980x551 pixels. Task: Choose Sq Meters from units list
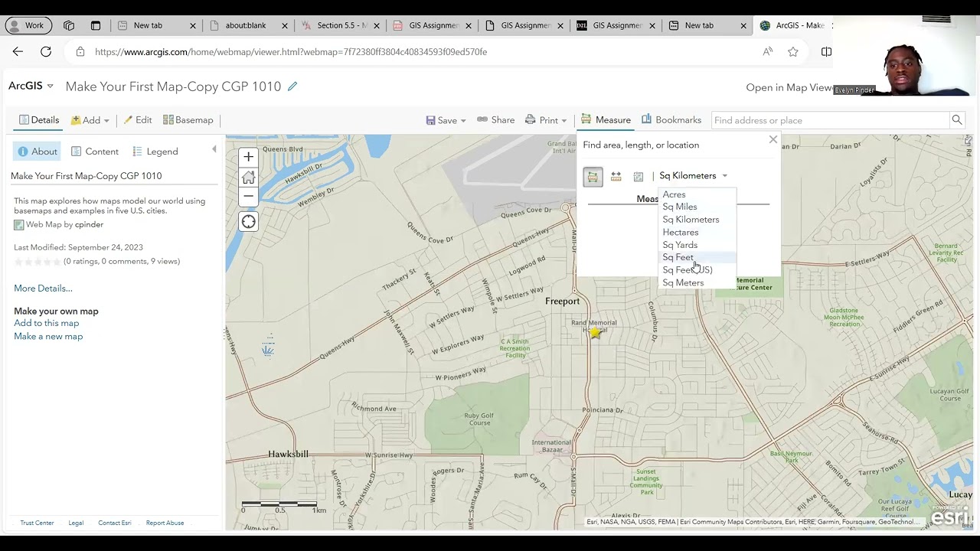[683, 282]
